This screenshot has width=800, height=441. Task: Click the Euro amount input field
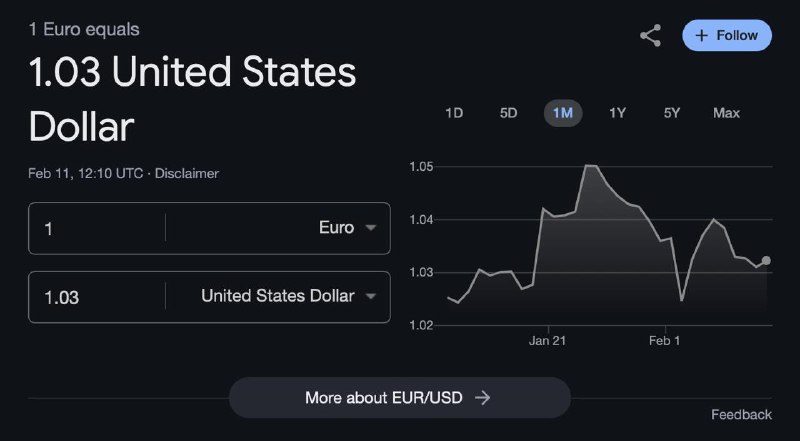(x=95, y=228)
